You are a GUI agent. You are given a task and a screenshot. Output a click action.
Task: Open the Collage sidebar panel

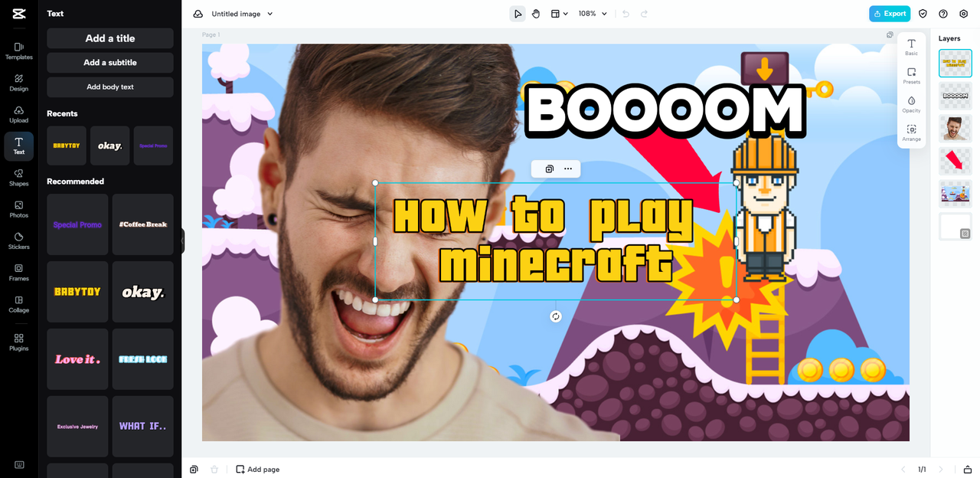[x=18, y=304]
